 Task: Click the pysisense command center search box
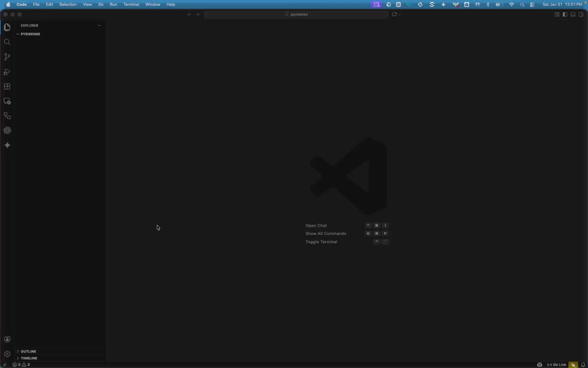(296, 14)
